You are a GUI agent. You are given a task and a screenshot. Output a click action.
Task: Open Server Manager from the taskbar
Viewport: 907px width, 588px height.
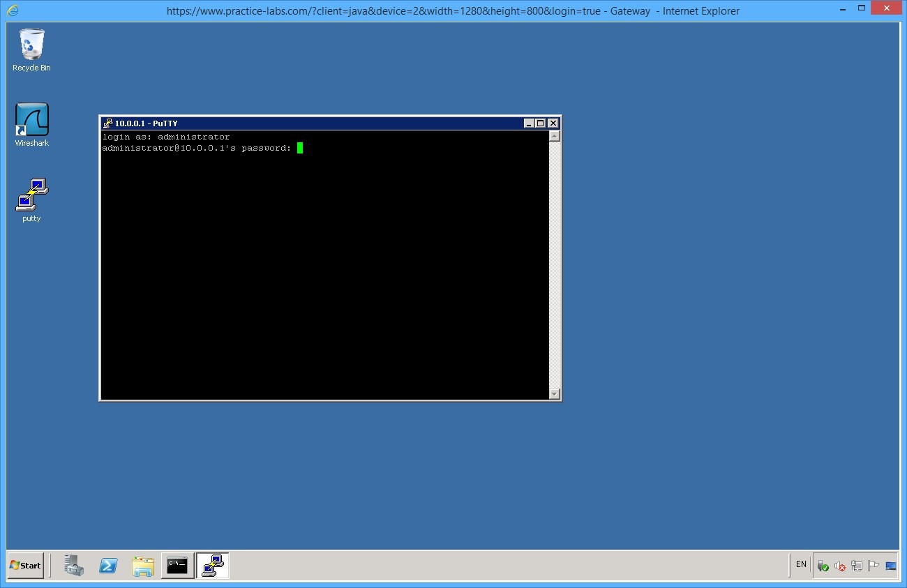pyautogui.click(x=74, y=566)
